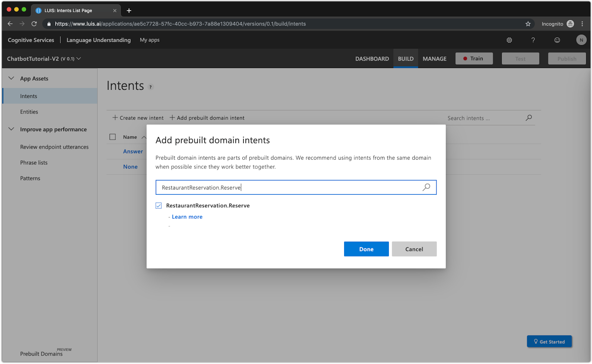Open the ChatbotTutorial-V2 version dropdown
The width and height of the screenshot is (592, 364).
tap(79, 58)
